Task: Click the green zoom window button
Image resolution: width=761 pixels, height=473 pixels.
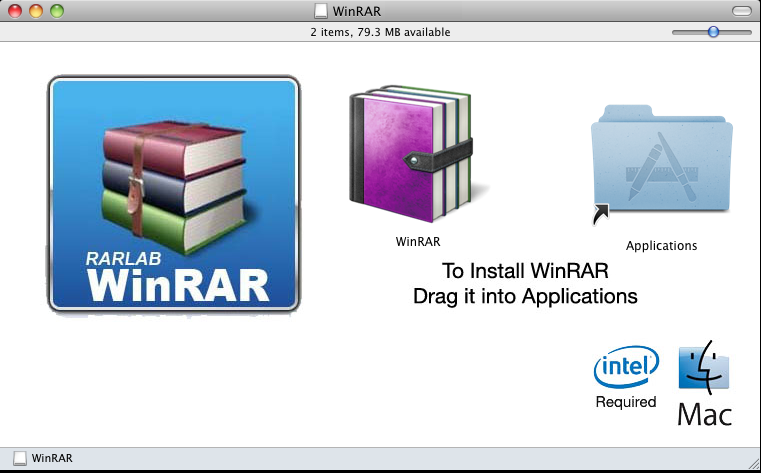Action: (x=57, y=11)
